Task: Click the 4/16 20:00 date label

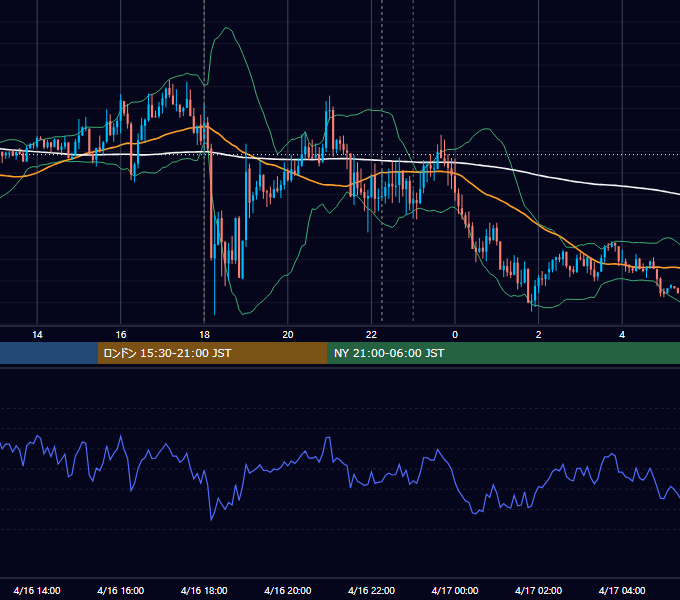Action: tap(288, 590)
